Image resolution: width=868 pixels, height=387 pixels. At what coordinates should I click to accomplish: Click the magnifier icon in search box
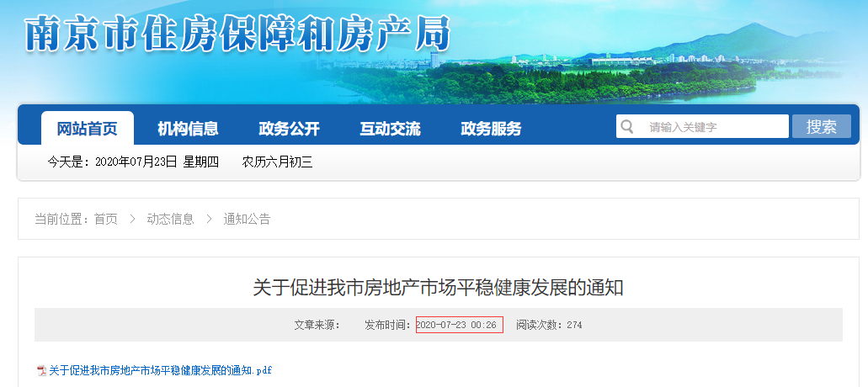(626, 126)
